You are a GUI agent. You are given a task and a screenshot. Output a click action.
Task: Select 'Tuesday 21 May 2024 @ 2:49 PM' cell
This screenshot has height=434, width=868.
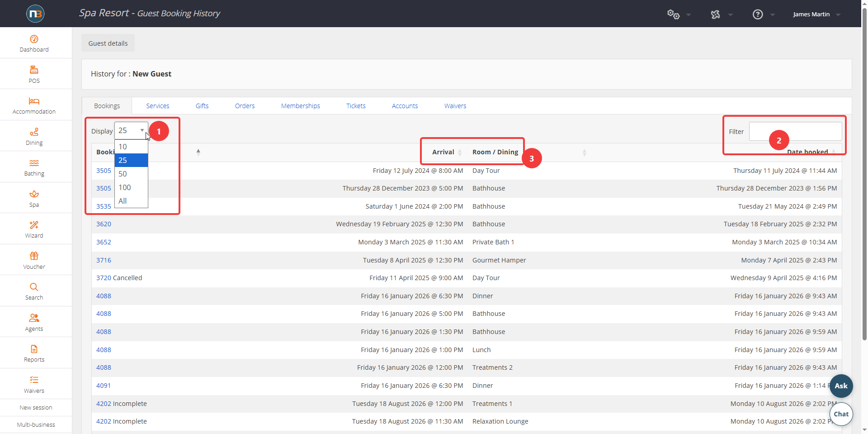tap(787, 206)
